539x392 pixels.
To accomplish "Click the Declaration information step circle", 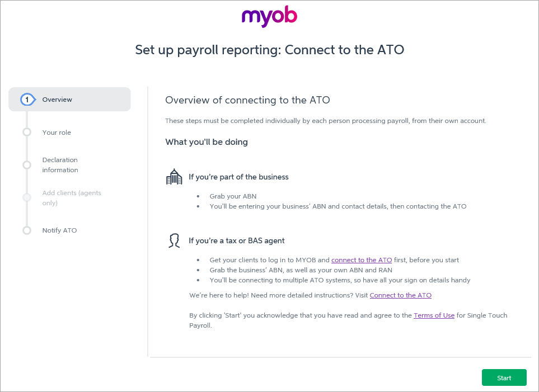I will (x=27, y=165).
